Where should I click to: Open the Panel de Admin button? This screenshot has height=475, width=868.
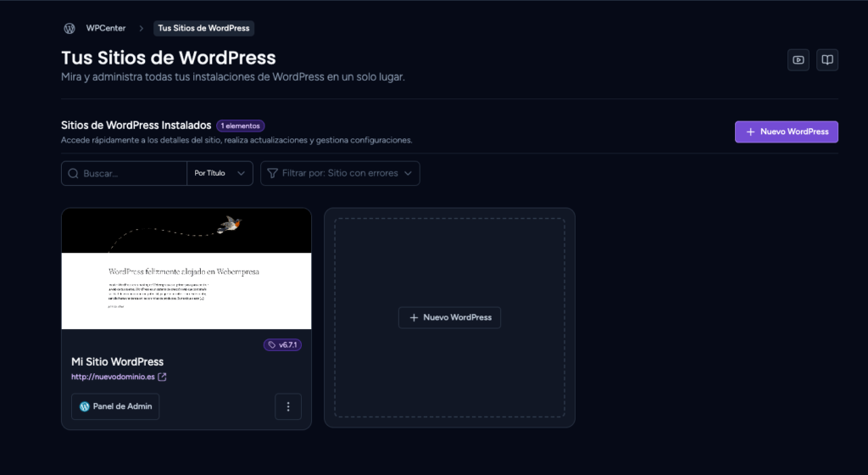(x=115, y=406)
